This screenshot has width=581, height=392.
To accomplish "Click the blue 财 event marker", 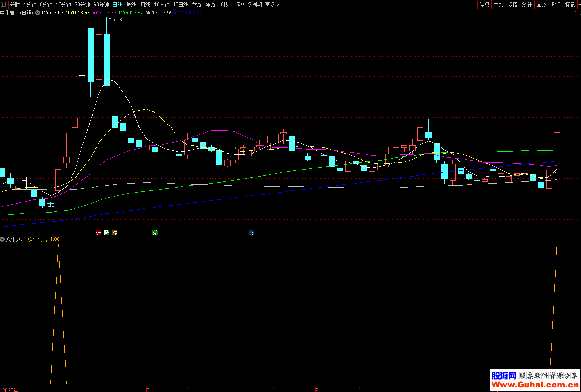I will (x=251, y=232).
